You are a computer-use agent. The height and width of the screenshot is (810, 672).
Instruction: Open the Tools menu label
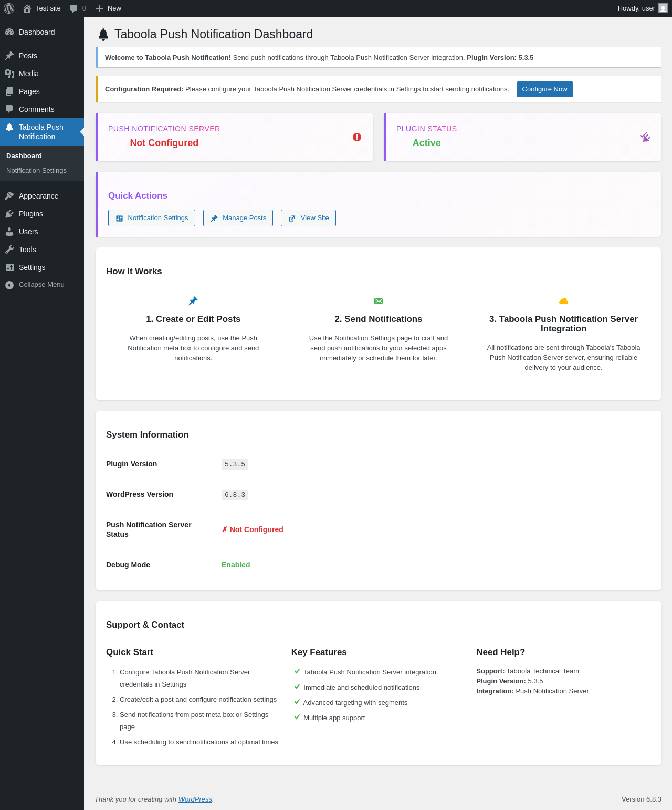coord(27,250)
